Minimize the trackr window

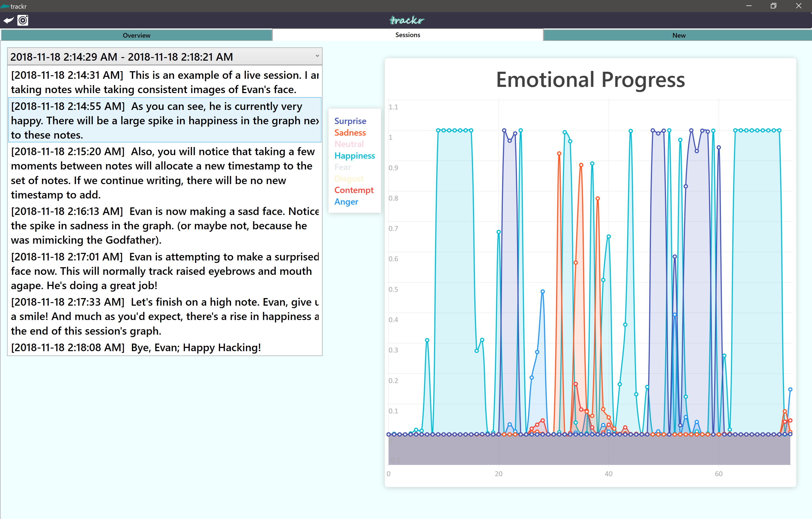coord(749,6)
